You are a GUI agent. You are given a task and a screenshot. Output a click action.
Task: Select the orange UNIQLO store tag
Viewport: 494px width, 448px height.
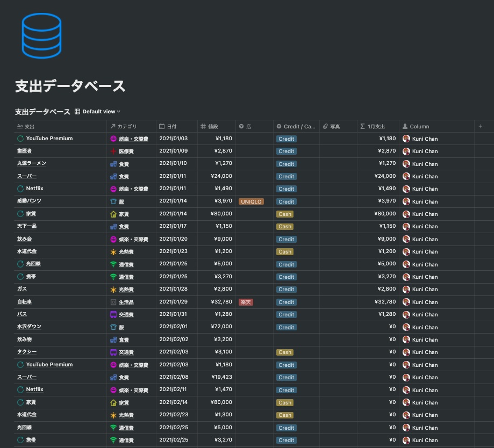251,201
